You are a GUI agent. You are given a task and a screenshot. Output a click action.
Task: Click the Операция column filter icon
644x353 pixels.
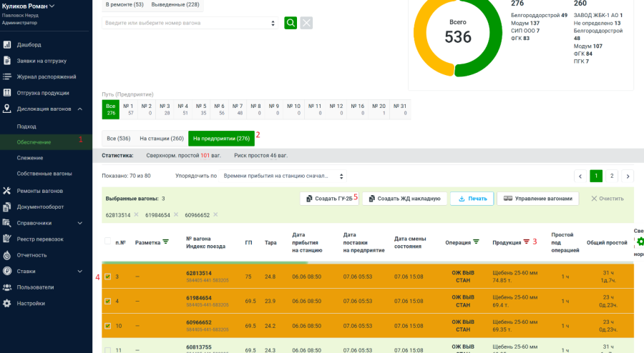476,242
